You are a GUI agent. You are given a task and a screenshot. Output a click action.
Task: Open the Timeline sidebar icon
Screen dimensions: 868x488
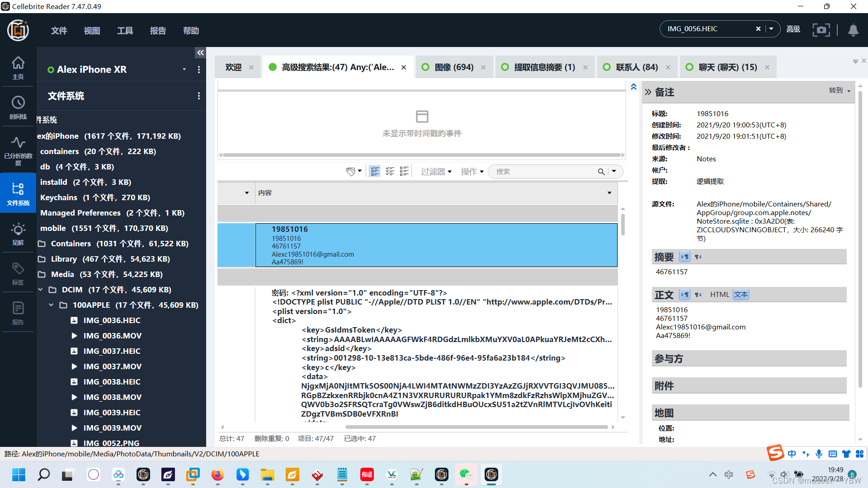[18, 107]
